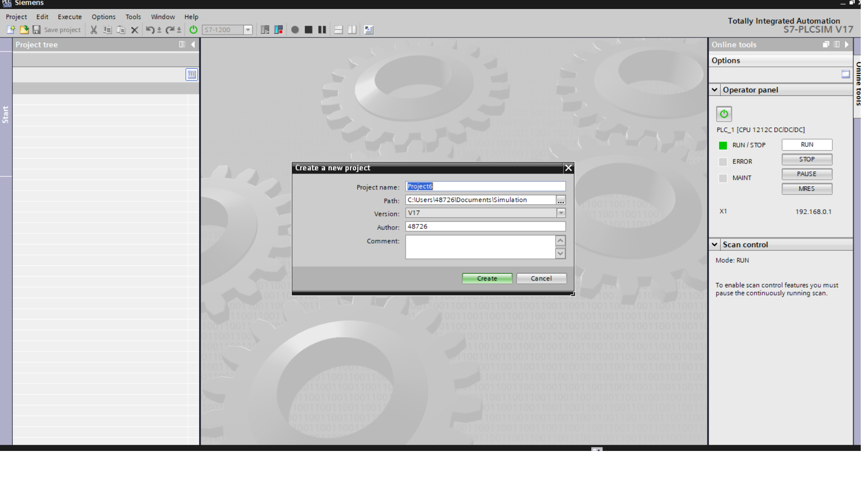Click the Comment scroll down arrow

tap(560, 253)
